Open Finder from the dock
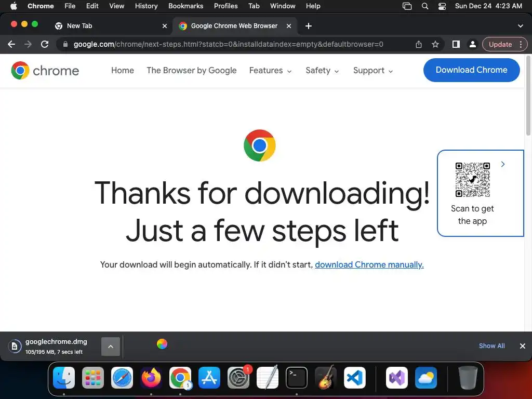Viewport: 532px width, 399px height. pyautogui.click(x=64, y=378)
